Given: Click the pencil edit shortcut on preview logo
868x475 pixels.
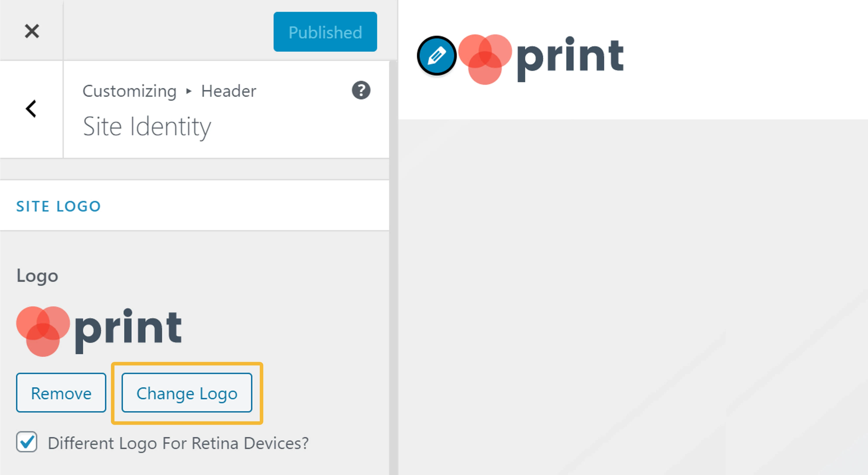Looking at the screenshot, I should coord(437,56).
